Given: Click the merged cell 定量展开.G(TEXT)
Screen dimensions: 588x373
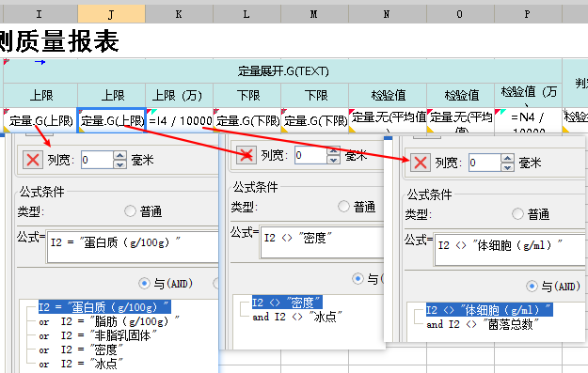Looking at the screenshot, I should point(282,70).
